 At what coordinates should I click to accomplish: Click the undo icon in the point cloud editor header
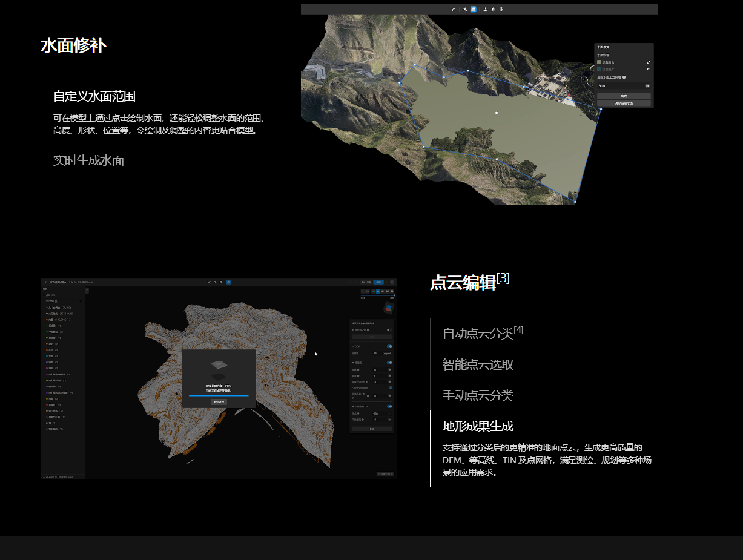click(x=351, y=282)
